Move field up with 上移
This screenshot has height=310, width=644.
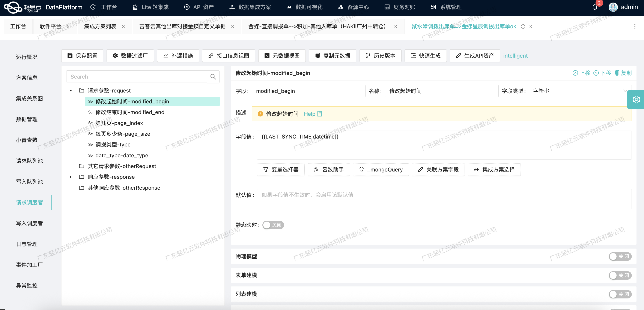pos(581,73)
